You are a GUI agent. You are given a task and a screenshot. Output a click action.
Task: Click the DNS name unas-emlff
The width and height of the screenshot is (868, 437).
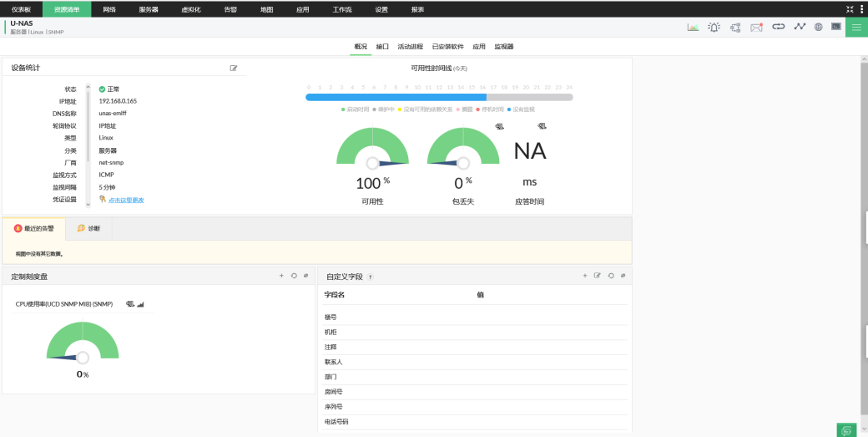click(113, 114)
